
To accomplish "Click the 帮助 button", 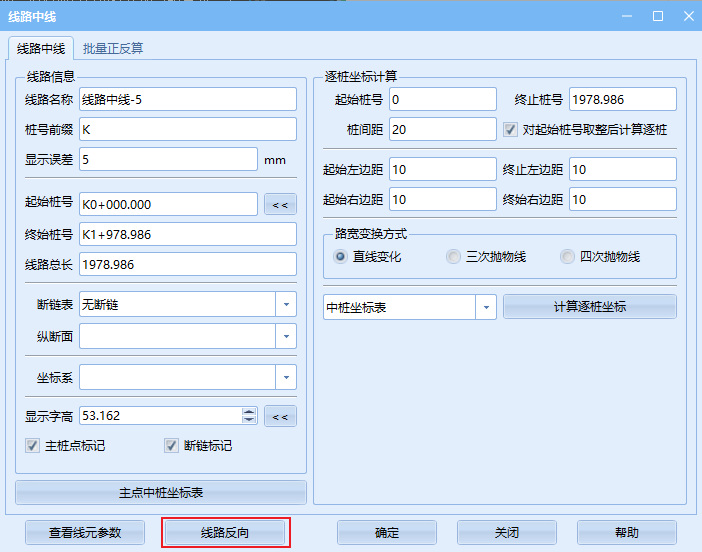I will (x=627, y=533).
